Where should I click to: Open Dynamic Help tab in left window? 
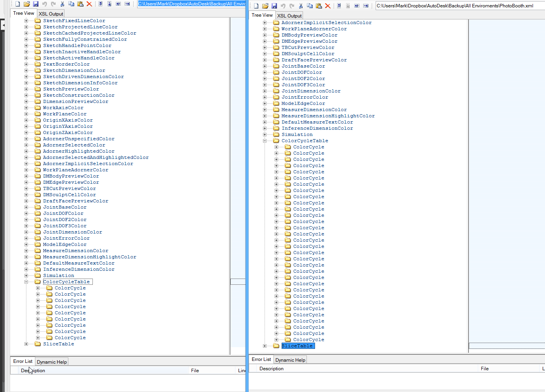(52, 362)
